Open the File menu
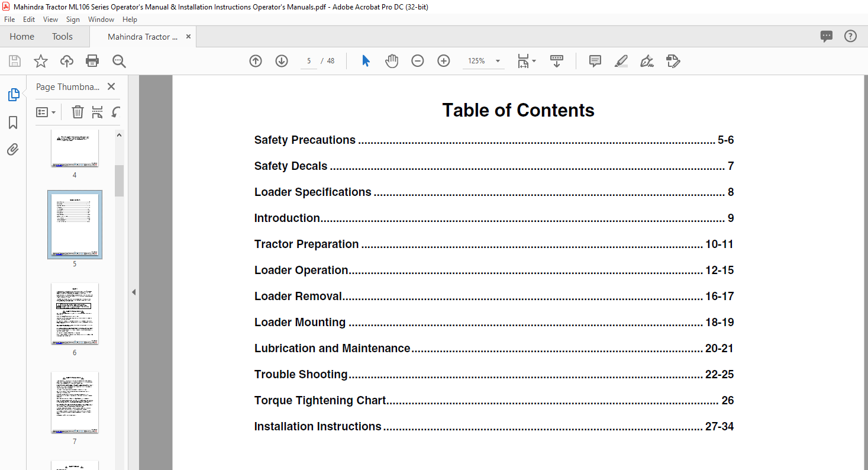Screen dimensions: 868x470 (9, 20)
